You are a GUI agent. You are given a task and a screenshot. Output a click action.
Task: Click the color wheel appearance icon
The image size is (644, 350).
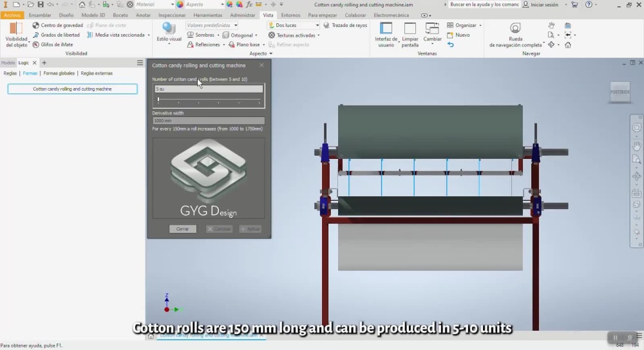(x=180, y=5)
